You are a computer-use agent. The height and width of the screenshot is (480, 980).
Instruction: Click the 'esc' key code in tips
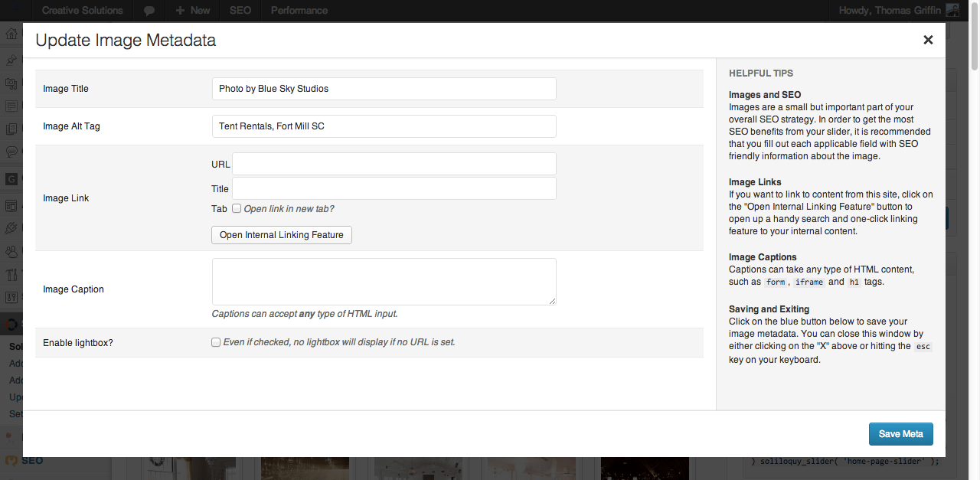(x=923, y=347)
